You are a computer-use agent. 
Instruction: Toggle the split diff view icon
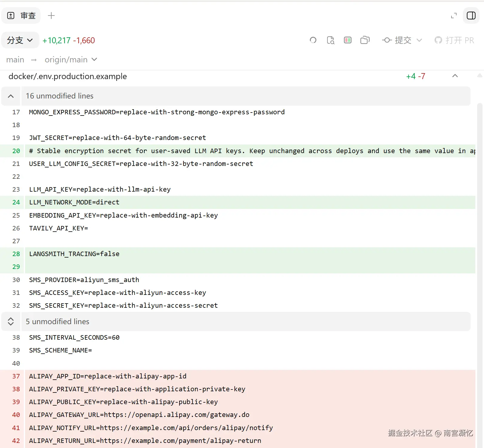[348, 40]
